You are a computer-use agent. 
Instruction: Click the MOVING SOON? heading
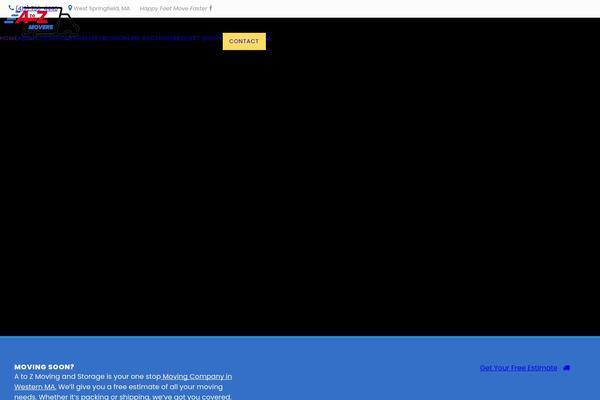pos(44,367)
